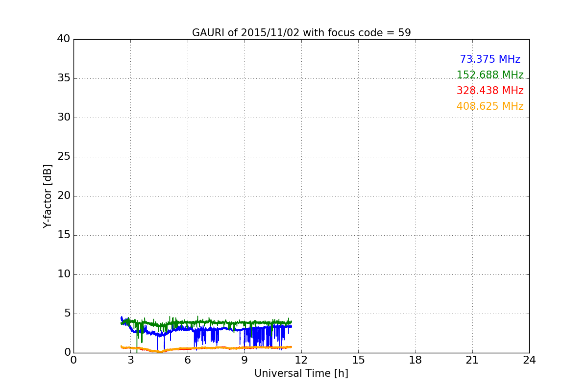The image size is (588, 392).
Task: Click the plot title 'GAURI of 2015/11/02 with focus code = 59'
Action: tap(301, 33)
